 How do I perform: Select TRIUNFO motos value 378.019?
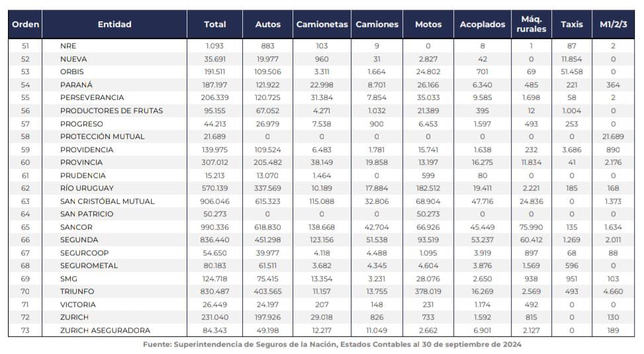tap(428, 291)
